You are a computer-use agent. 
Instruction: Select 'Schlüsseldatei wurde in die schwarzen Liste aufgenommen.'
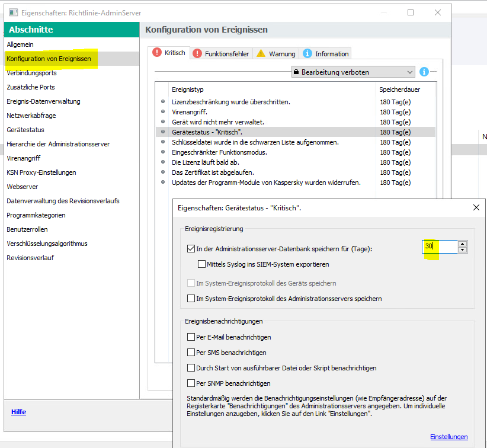tap(296, 142)
